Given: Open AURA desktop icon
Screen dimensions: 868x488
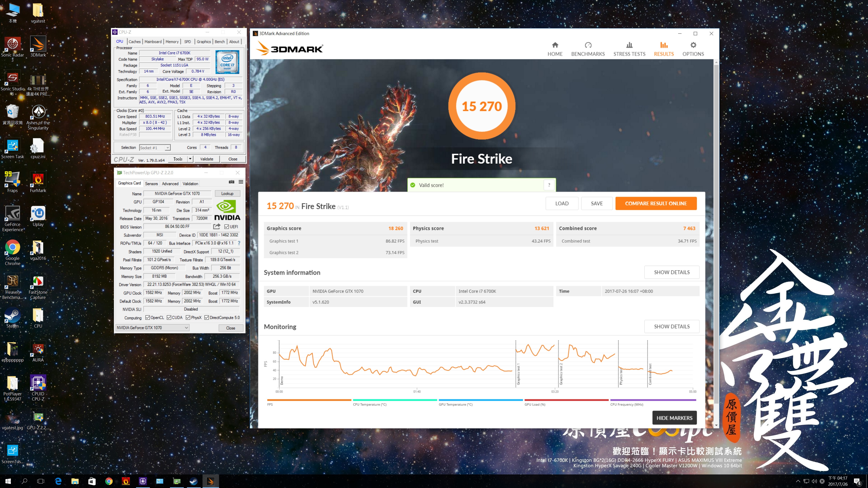Looking at the screenshot, I should (38, 352).
